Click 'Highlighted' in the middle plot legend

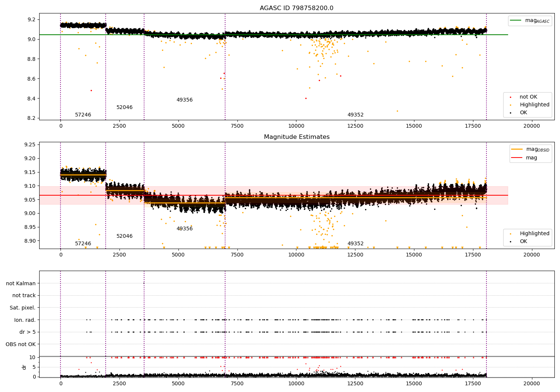pos(530,233)
